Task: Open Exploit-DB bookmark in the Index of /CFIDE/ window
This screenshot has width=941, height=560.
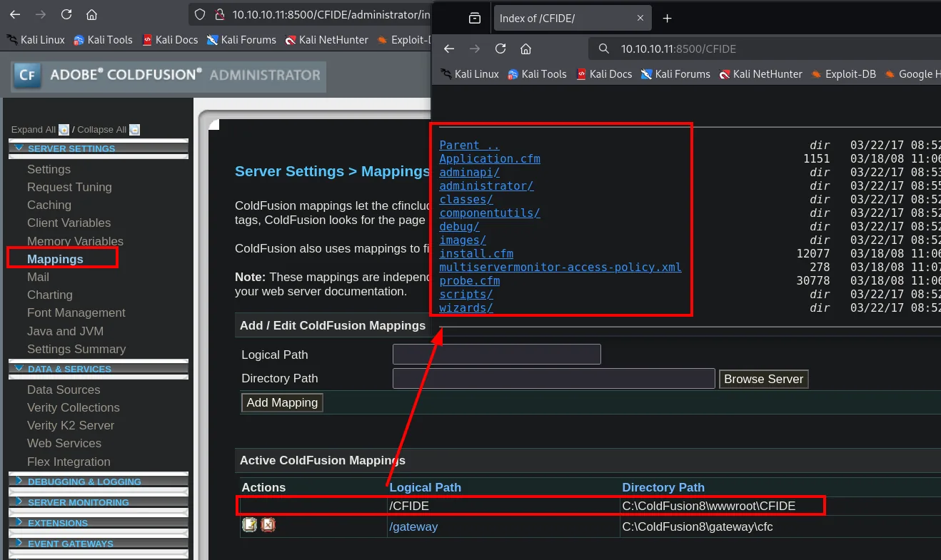Action: 844,73
